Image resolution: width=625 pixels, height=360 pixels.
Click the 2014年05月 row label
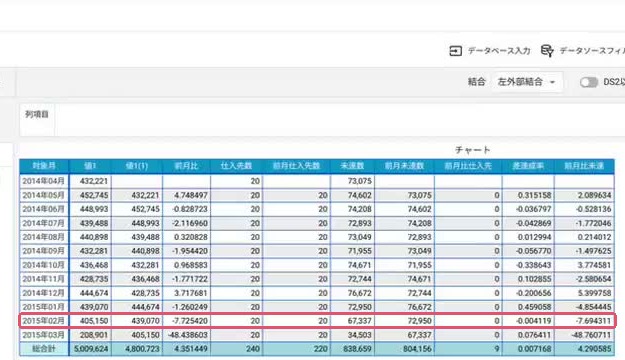(x=43, y=195)
